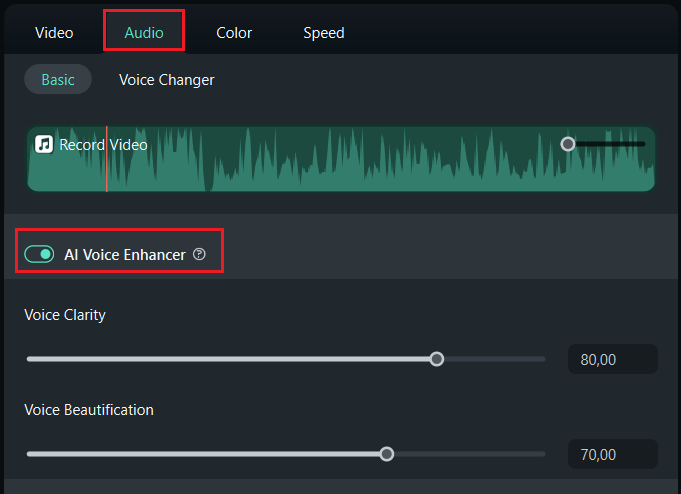Screen dimensions: 681x494
Task: Open the Audio tab
Action: tap(144, 33)
